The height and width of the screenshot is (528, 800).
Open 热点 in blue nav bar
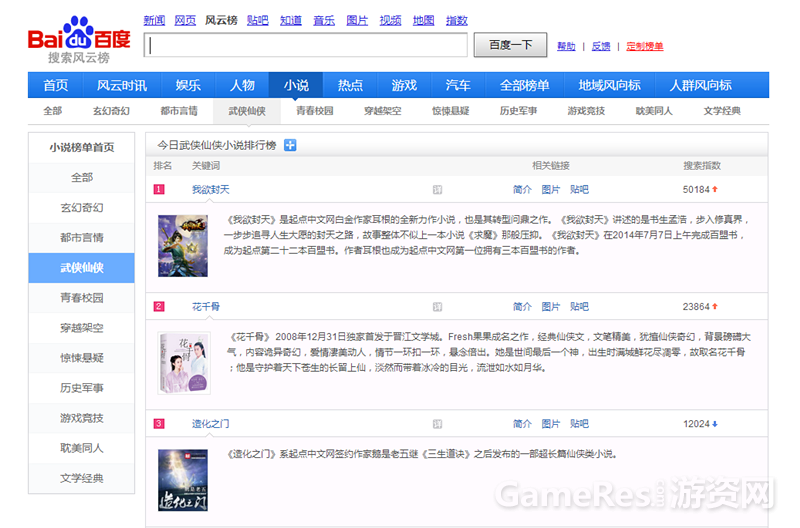point(351,85)
